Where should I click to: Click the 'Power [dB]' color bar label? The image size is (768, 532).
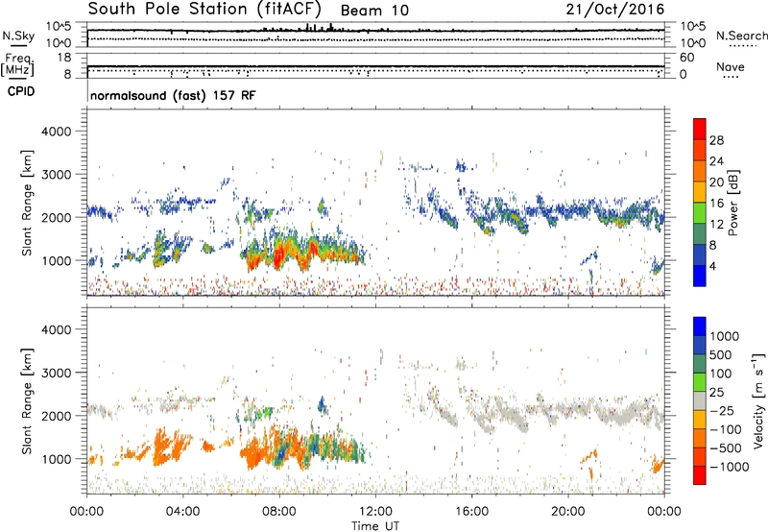[x=733, y=203]
